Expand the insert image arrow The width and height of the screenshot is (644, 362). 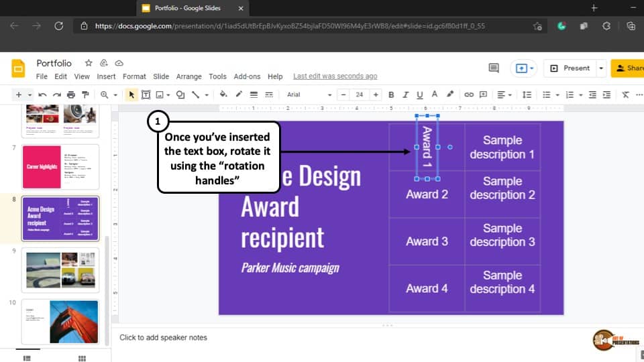tap(168, 95)
